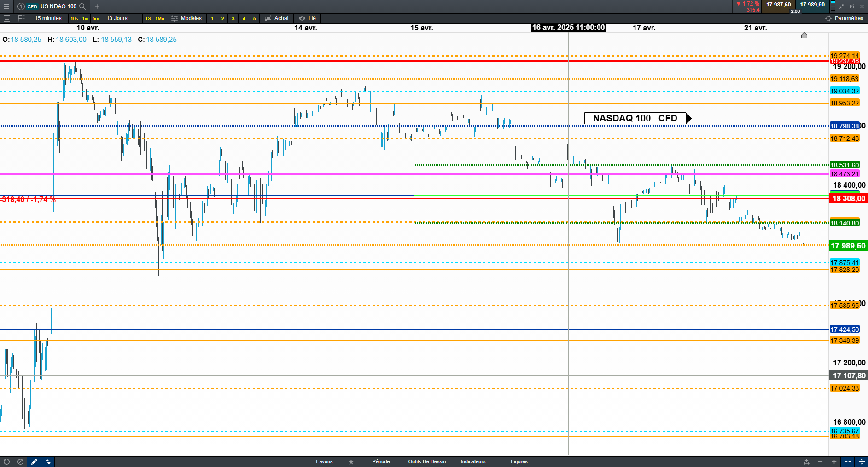Click the red 18 308,00 price level tag
This screenshot has width=868, height=467.
click(848, 198)
